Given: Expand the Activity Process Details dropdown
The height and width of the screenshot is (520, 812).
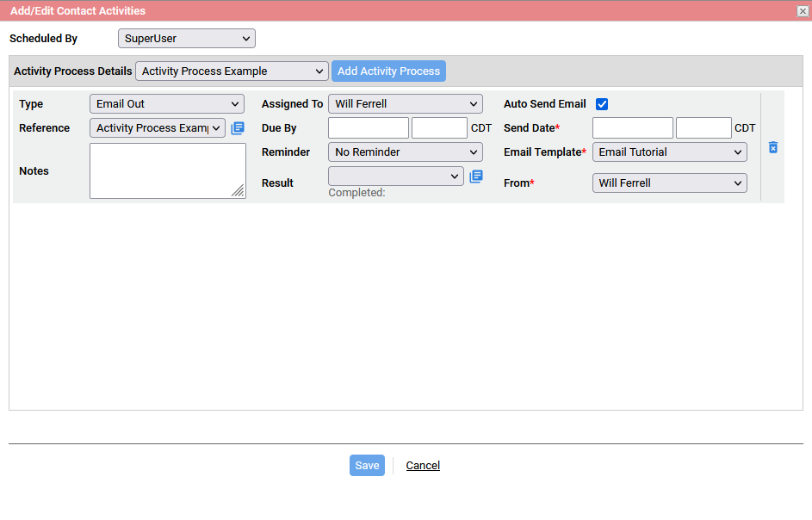Looking at the screenshot, I should [232, 71].
